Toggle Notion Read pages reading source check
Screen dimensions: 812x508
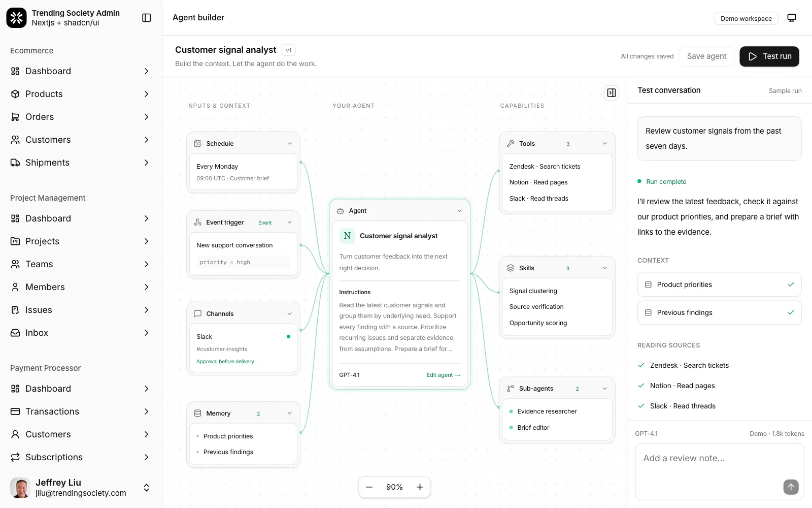[641, 386]
